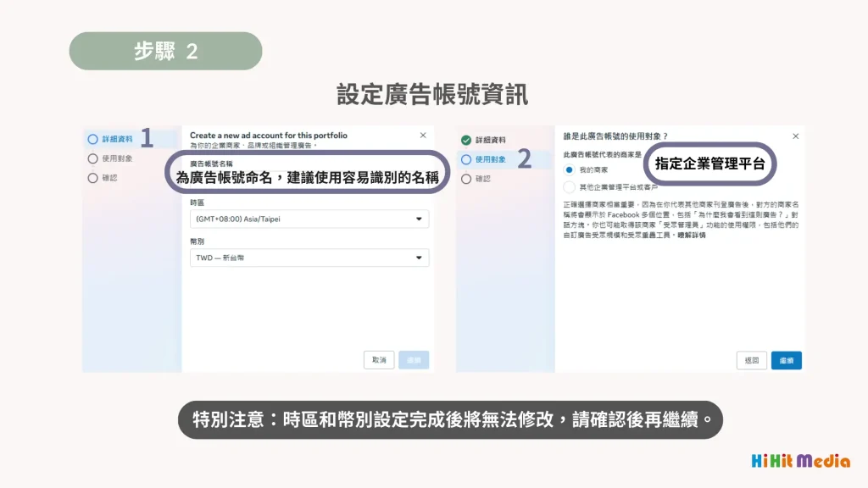Select the 我的商家 radio option
The height and width of the screenshot is (488, 868).
(570, 170)
